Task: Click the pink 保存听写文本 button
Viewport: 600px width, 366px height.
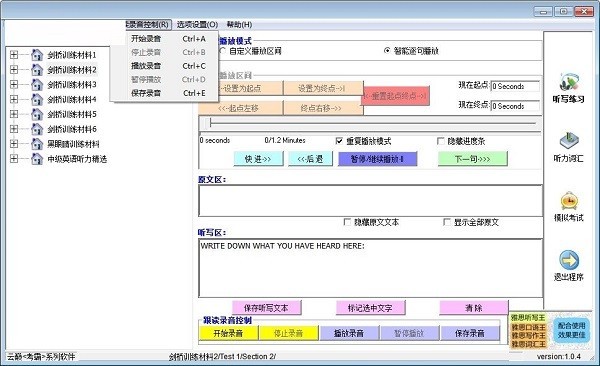Action: tap(266, 308)
